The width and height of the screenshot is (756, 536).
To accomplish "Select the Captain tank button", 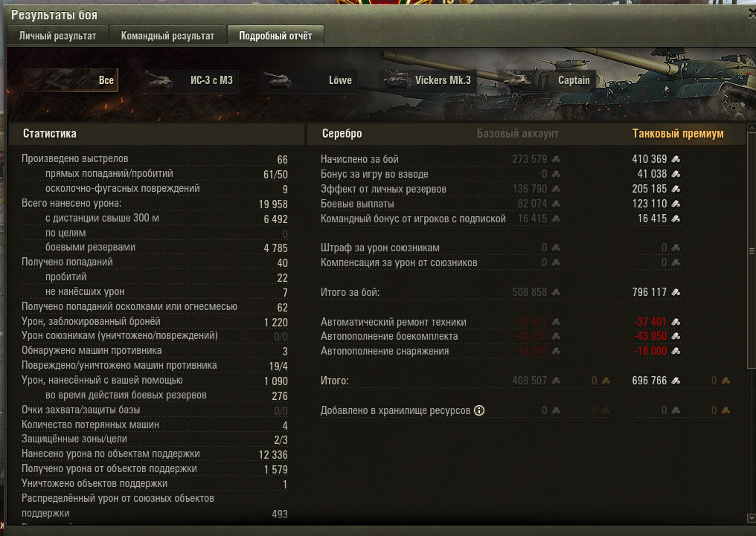I will (547, 80).
